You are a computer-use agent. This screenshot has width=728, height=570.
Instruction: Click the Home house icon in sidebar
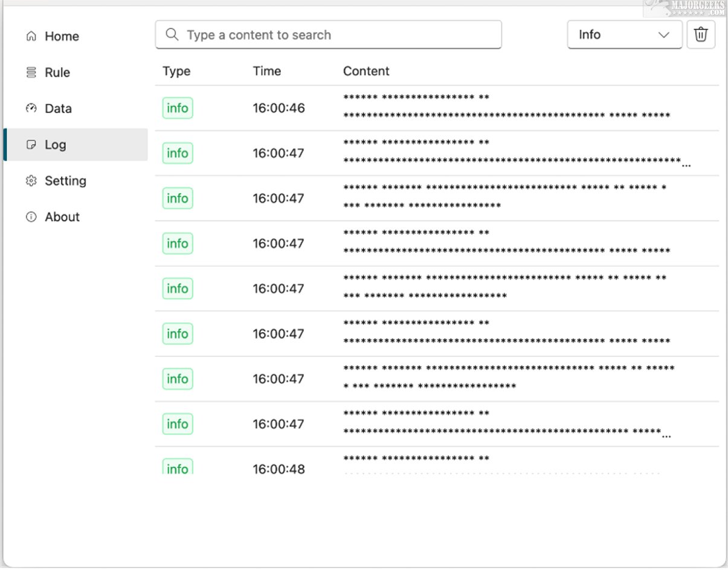coord(31,36)
